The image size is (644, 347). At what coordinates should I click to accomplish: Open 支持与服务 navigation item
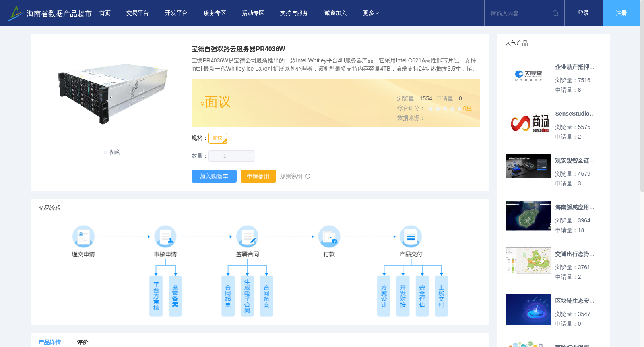[x=294, y=13]
